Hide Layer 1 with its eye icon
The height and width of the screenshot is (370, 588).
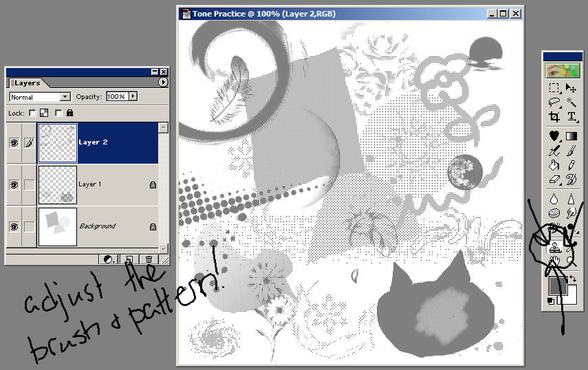14,185
